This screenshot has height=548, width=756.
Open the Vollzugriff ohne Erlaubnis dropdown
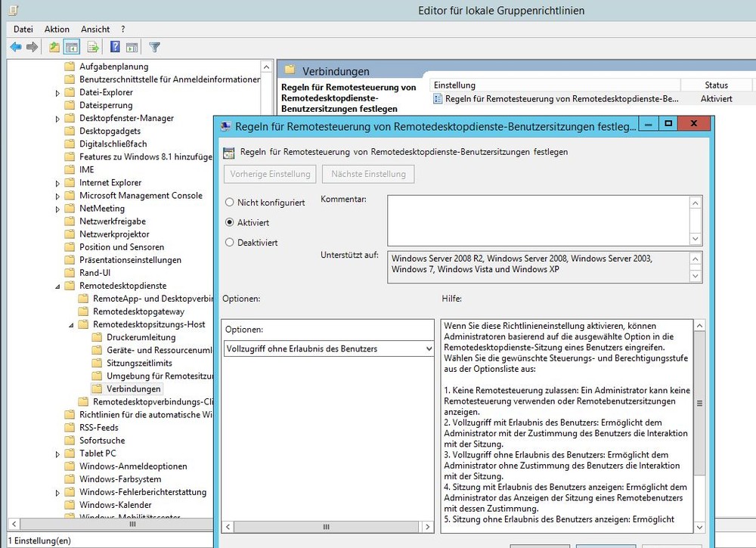pyautogui.click(x=329, y=348)
